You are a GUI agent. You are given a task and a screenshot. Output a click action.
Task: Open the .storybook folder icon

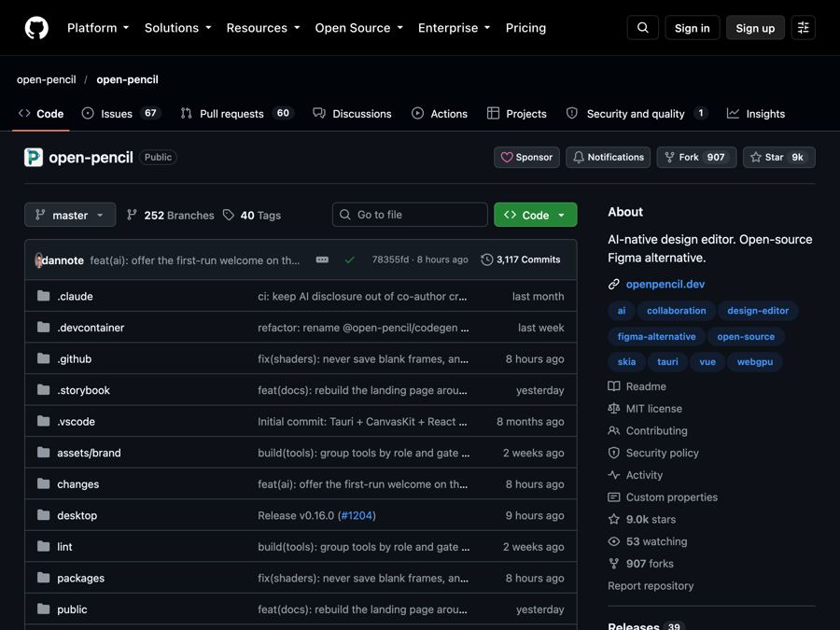[43, 390]
